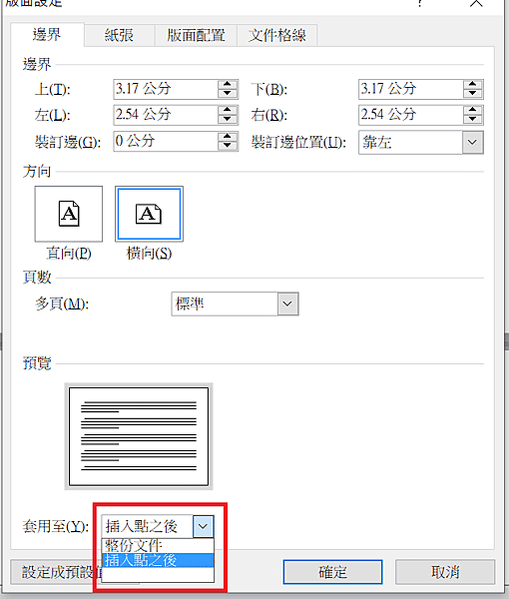The width and height of the screenshot is (509, 599).
Task: Decrease the gutter value with down arrow
Action: (x=228, y=146)
